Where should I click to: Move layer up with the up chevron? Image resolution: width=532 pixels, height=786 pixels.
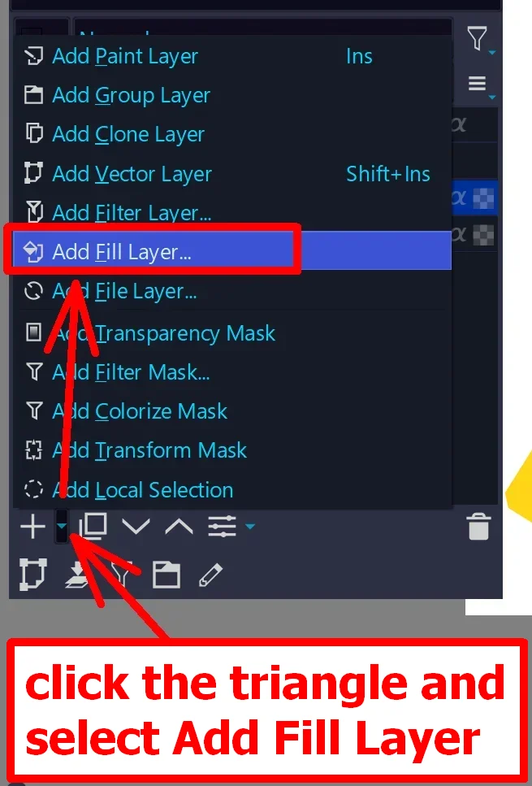(x=179, y=527)
